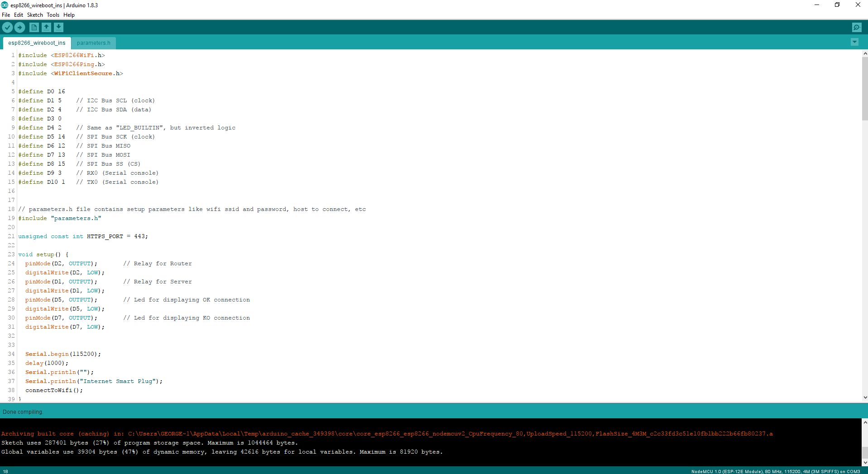Click the editor vertical scrollbar thumb
Screen dimensions: 868x474
[865, 89]
